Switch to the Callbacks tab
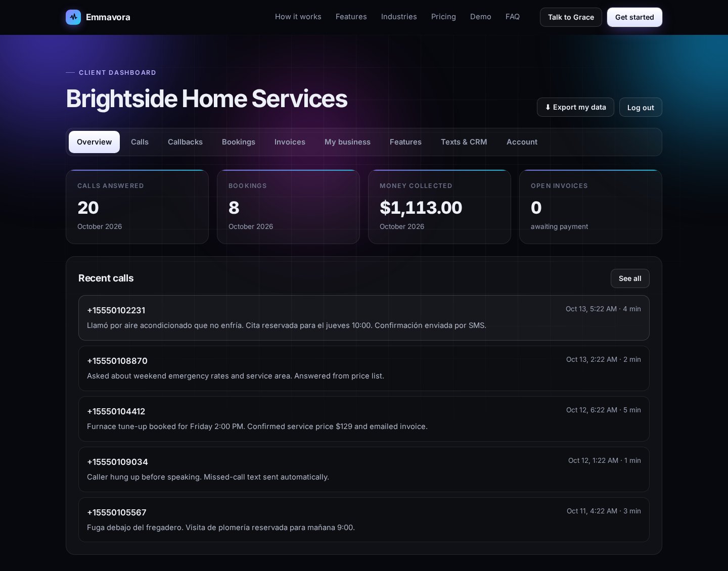This screenshot has height=571, width=728. pyautogui.click(x=185, y=142)
